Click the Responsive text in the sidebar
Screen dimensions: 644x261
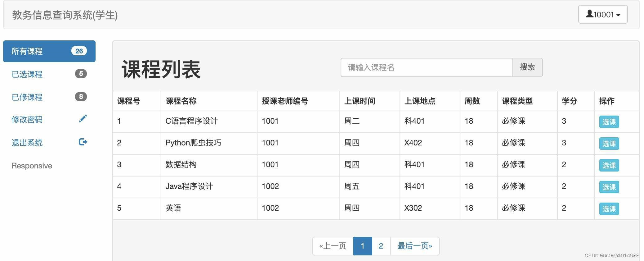[32, 166]
